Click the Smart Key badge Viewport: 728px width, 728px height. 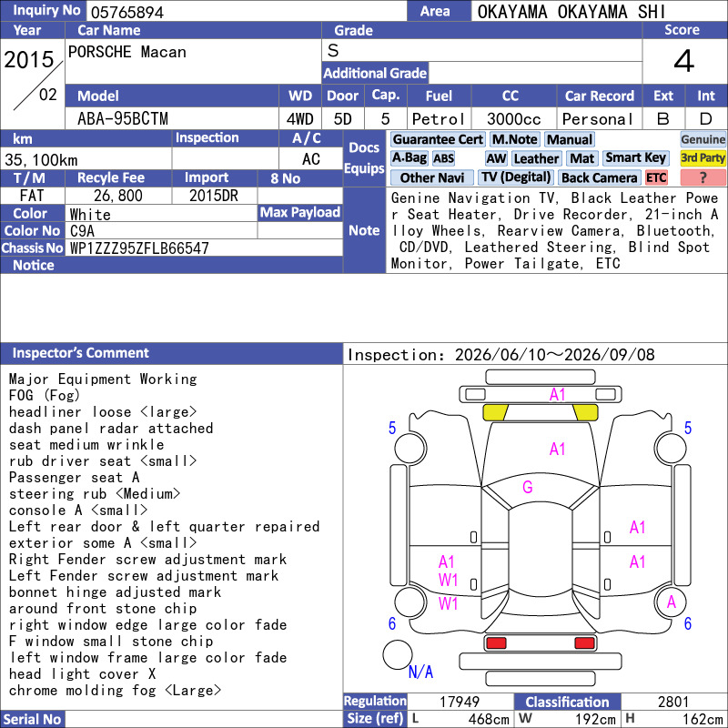pyautogui.click(x=635, y=157)
